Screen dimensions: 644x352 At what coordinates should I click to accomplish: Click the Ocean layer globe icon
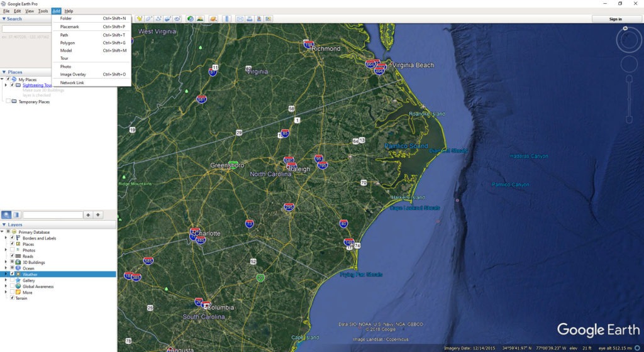pos(18,268)
